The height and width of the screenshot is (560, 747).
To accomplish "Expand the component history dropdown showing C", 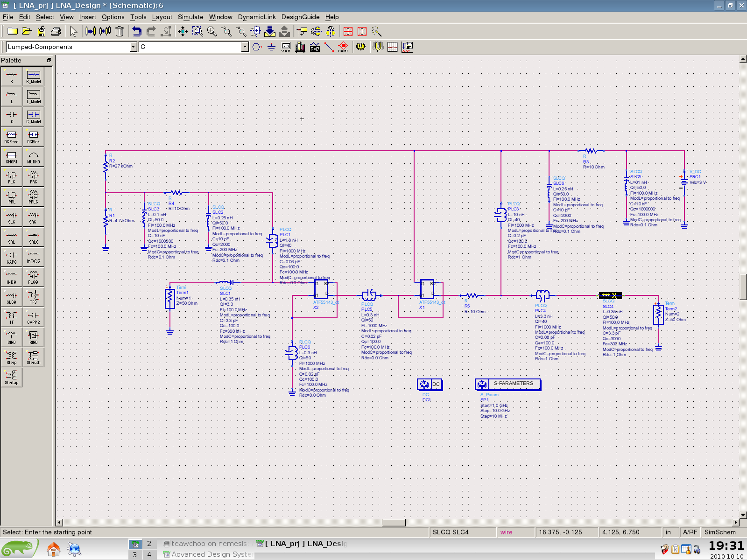I will point(245,47).
